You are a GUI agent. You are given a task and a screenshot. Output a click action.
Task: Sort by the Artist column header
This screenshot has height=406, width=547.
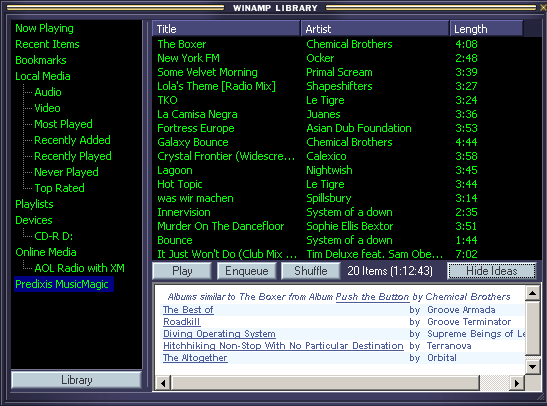pyautogui.click(x=375, y=29)
